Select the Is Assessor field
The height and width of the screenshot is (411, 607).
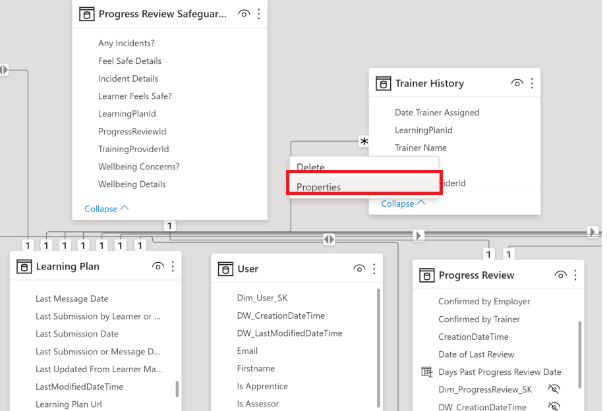[x=258, y=404]
